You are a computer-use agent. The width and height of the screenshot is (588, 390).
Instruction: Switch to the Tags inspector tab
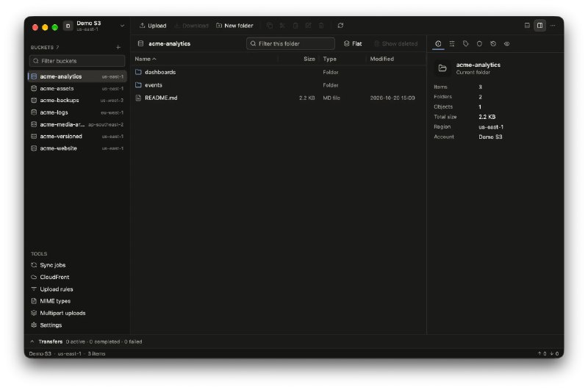coord(466,44)
